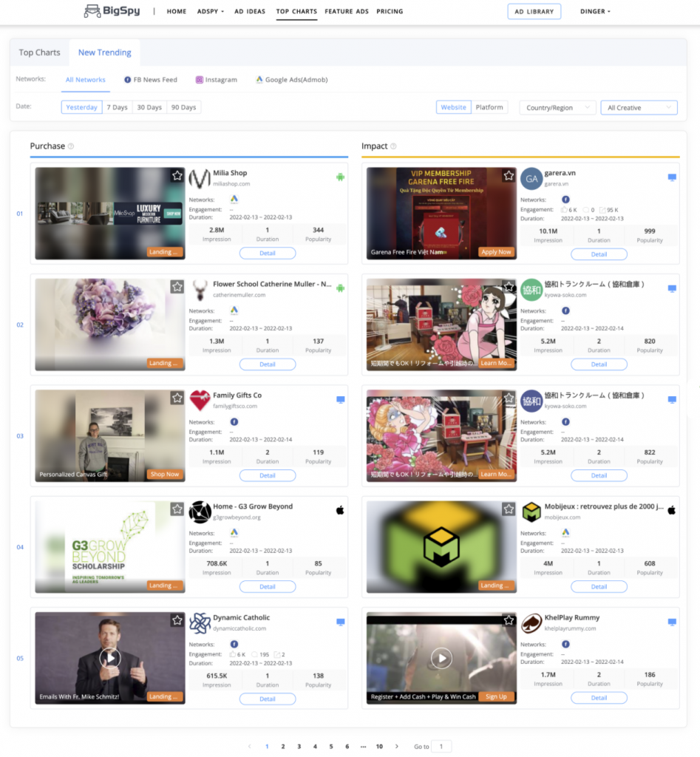This screenshot has width=700, height=757.
Task: Open the DINGER account dropdown
Action: [x=595, y=11]
